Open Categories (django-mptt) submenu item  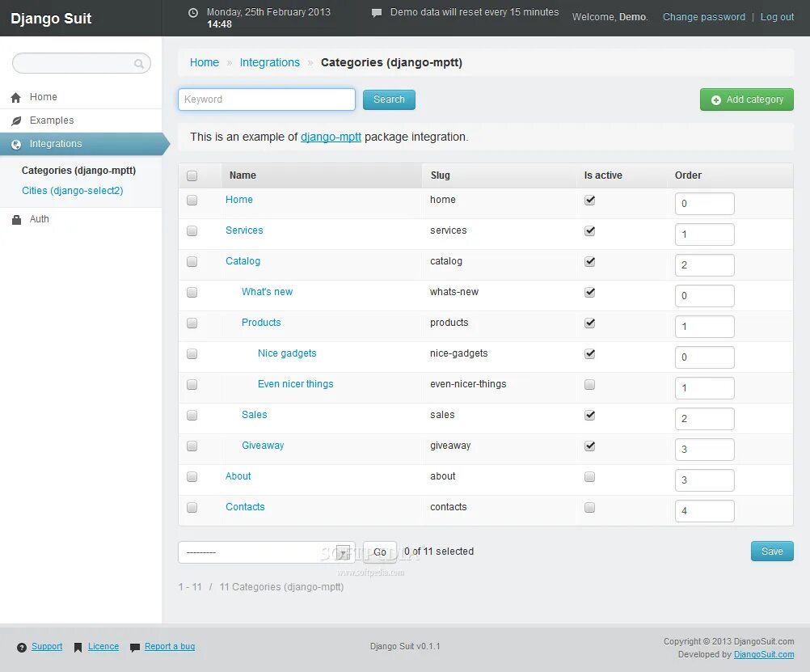(x=78, y=171)
